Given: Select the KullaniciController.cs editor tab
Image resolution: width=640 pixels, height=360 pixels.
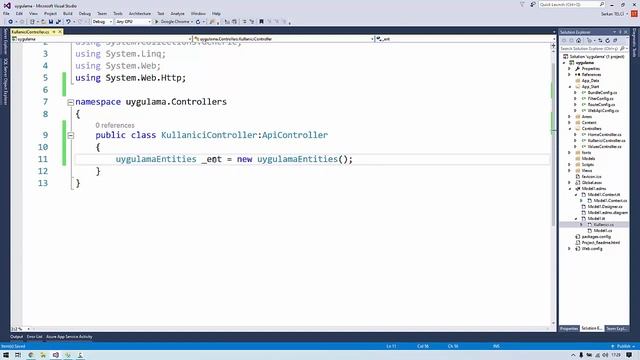Looking at the screenshot, I should 31,32.
